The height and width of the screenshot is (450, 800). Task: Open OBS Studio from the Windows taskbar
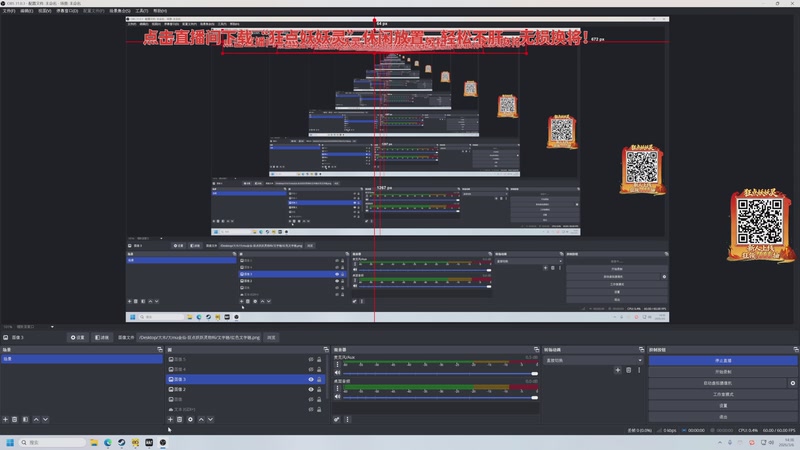coord(163,442)
